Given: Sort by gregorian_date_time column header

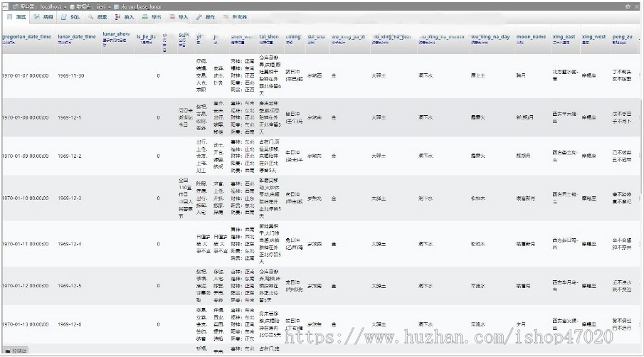Looking at the screenshot, I should pyautogui.click(x=27, y=36).
